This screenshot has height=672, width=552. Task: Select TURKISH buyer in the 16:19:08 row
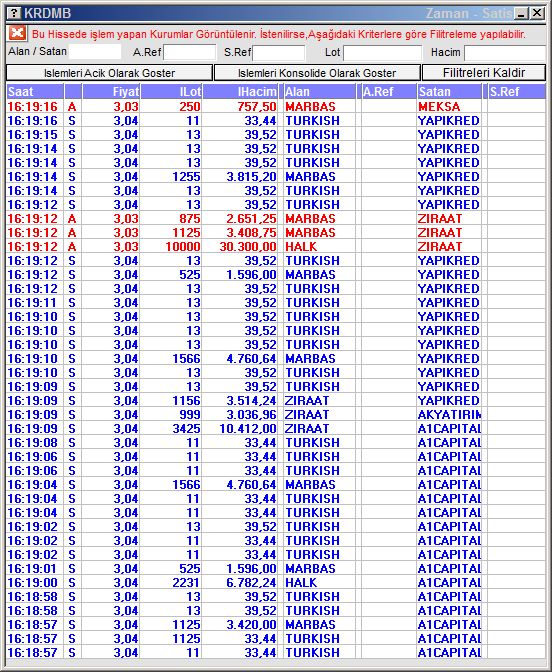tap(319, 443)
